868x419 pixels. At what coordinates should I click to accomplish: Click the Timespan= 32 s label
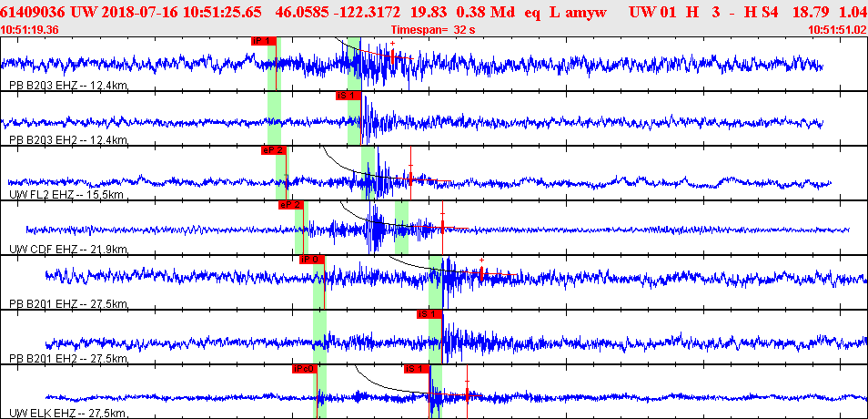[x=433, y=30]
